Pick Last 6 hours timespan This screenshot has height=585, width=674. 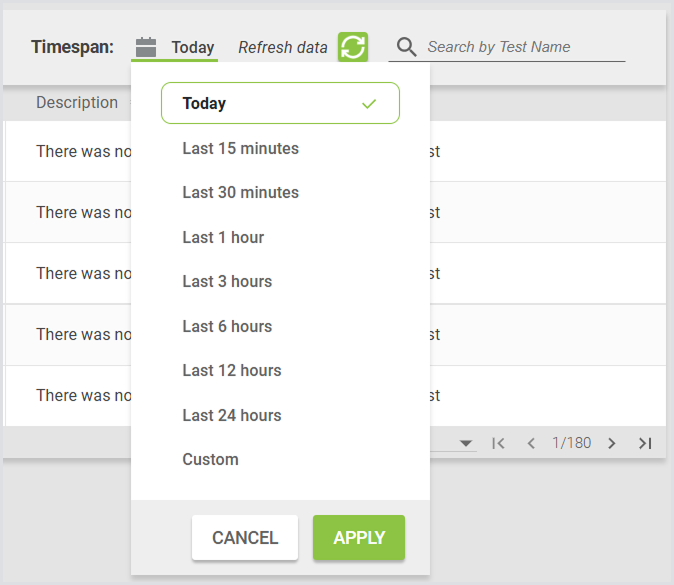[227, 326]
